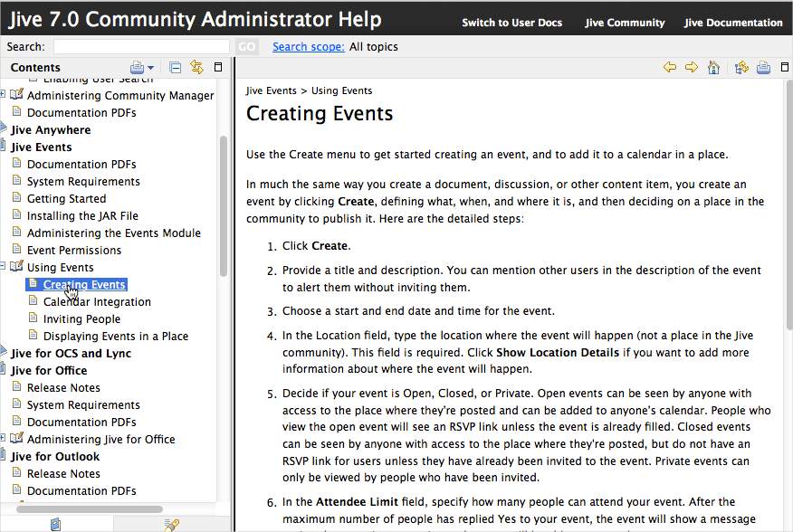Click the All topics search scope text
The height and width of the screenshot is (532, 793).
pyautogui.click(x=374, y=47)
